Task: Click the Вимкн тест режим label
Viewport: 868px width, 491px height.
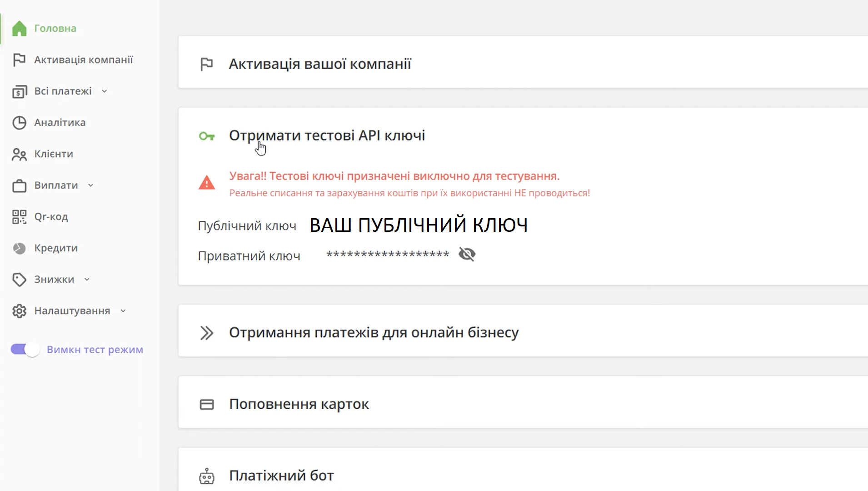Action: (95, 350)
